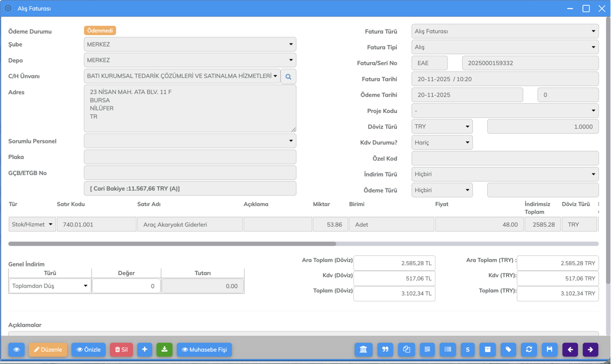The width and height of the screenshot is (611, 364).
Task: Click the bank building icon button
Action: coord(364,350)
